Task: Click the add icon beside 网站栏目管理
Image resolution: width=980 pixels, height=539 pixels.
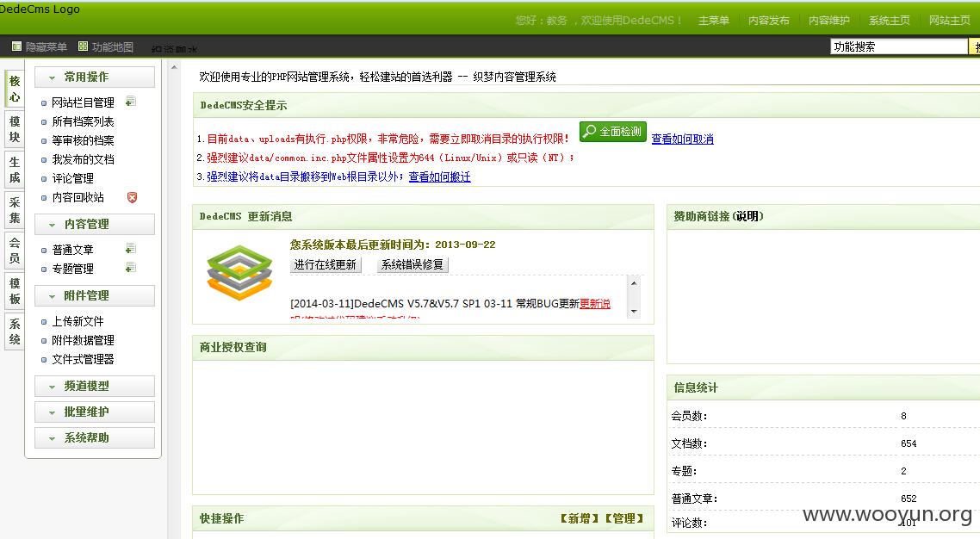Action: pos(131,102)
